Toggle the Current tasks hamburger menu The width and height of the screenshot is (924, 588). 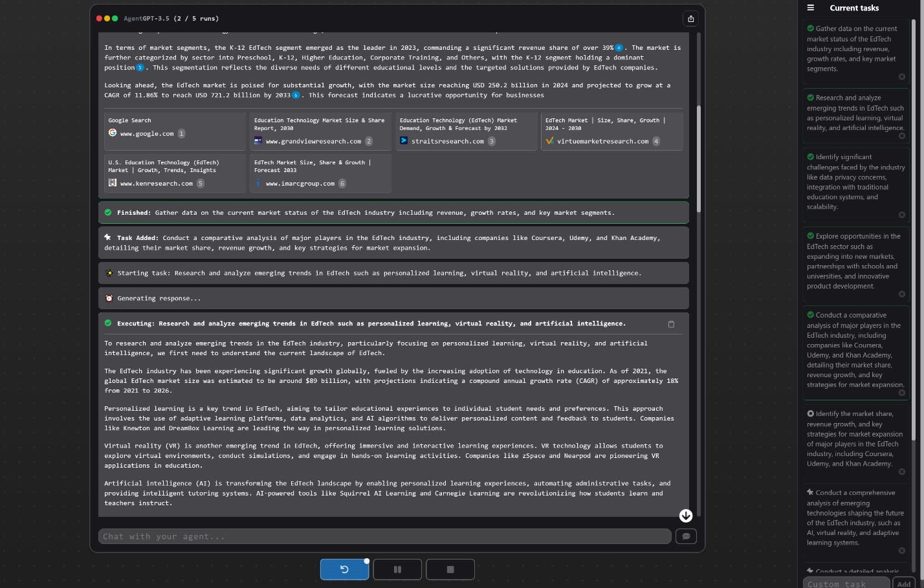pos(810,8)
